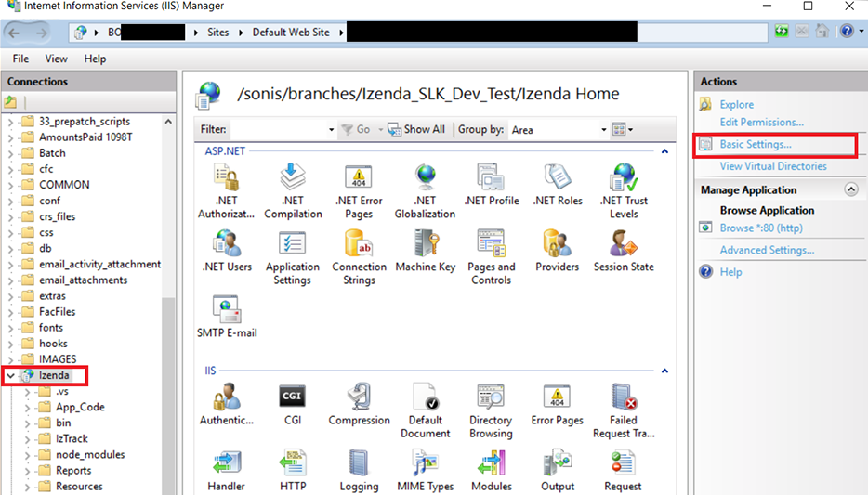Click Help link in Actions pane

pyautogui.click(x=730, y=272)
